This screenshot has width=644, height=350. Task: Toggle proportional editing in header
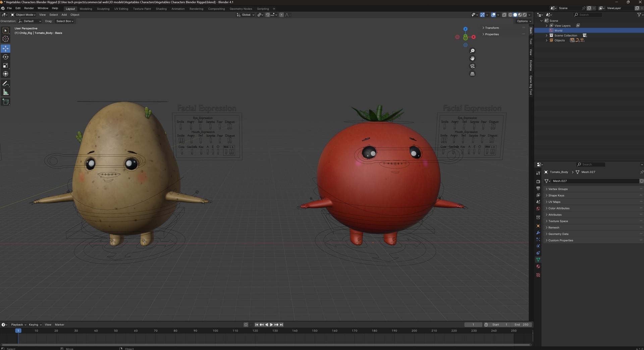[281, 15]
